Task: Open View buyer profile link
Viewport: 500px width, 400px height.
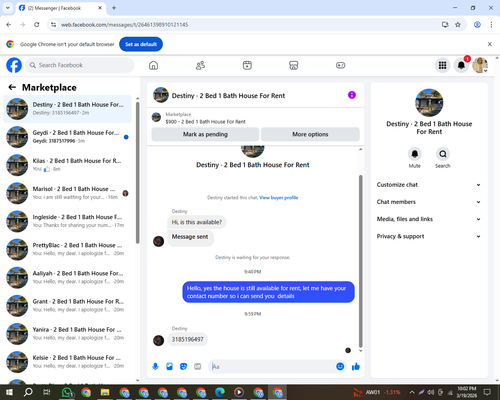Action: click(279, 198)
